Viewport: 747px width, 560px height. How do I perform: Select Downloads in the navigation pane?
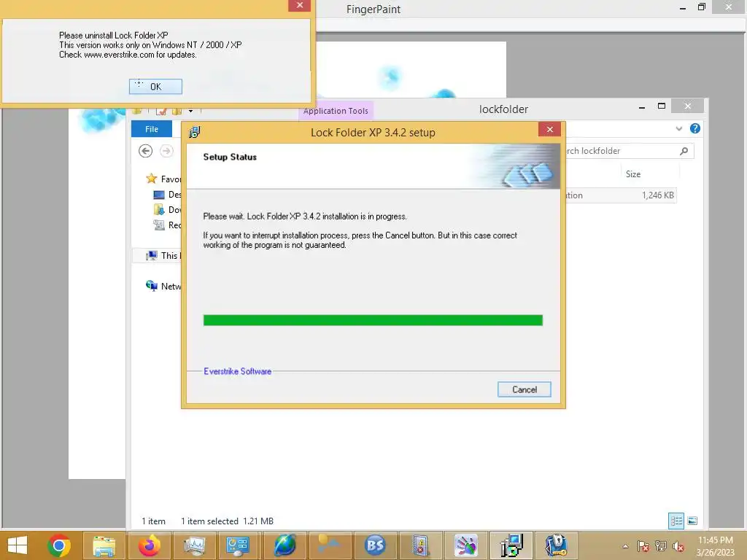point(167,209)
